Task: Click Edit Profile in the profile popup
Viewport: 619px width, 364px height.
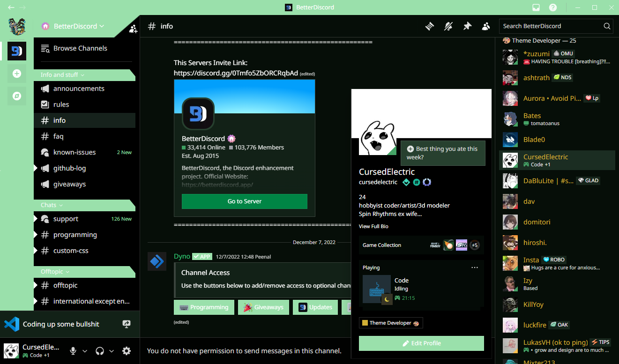Action: point(421,343)
